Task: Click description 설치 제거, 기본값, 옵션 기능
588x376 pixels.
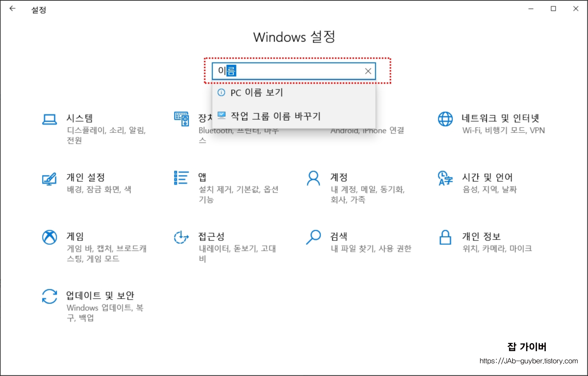Action: [x=238, y=194]
